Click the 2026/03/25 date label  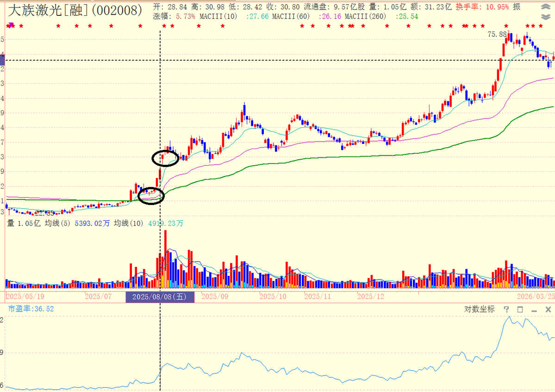[536, 297]
